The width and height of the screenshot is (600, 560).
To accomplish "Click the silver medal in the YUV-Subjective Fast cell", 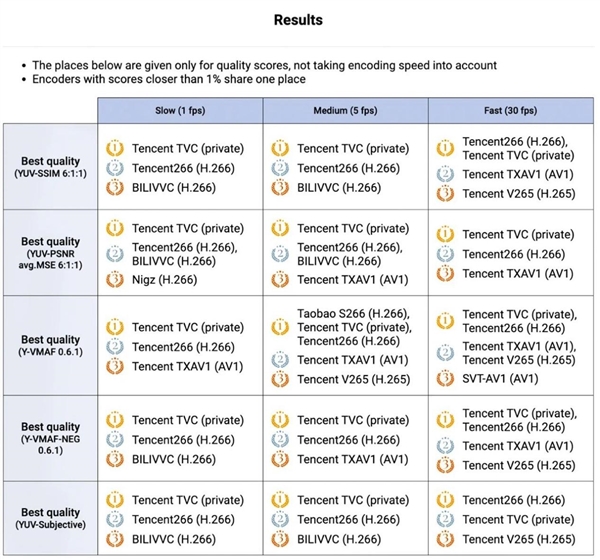I will tap(445, 520).
